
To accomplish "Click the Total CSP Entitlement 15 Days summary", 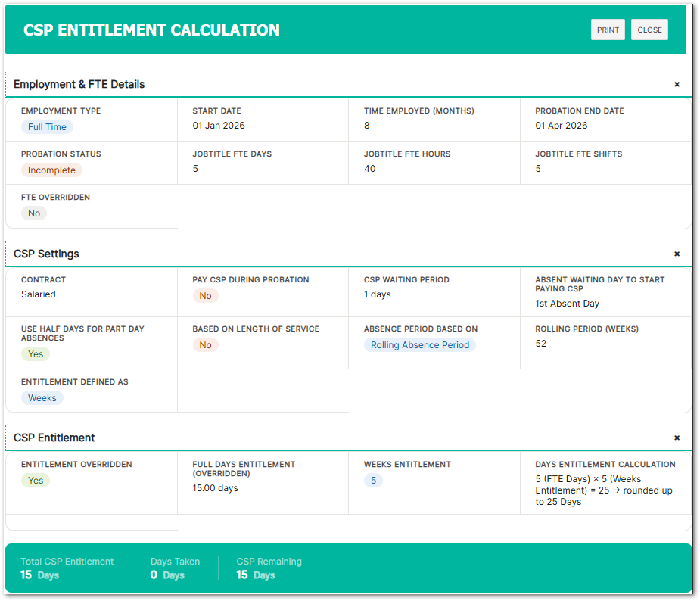I will point(67,568).
